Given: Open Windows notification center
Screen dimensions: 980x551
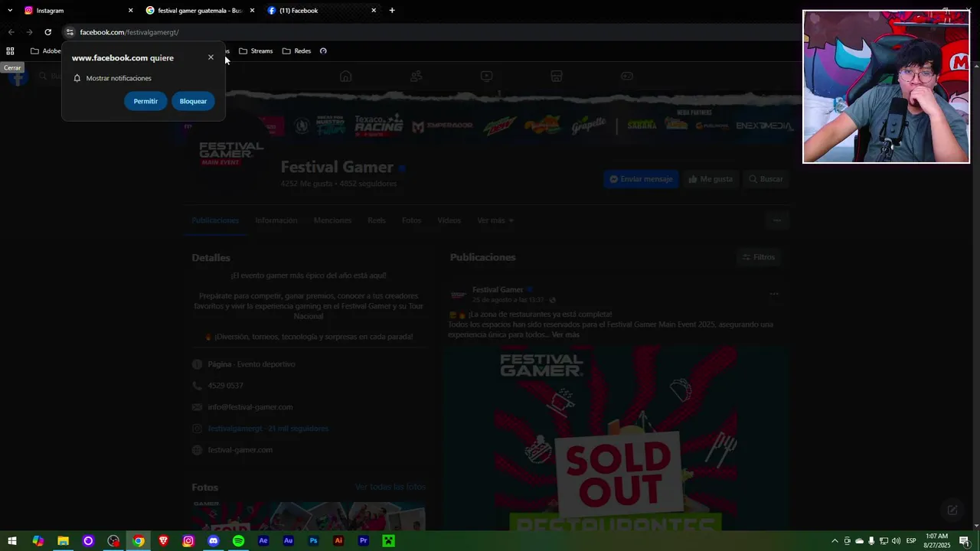Looking at the screenshot, I should pyautogui.click(x=964, y=541).
